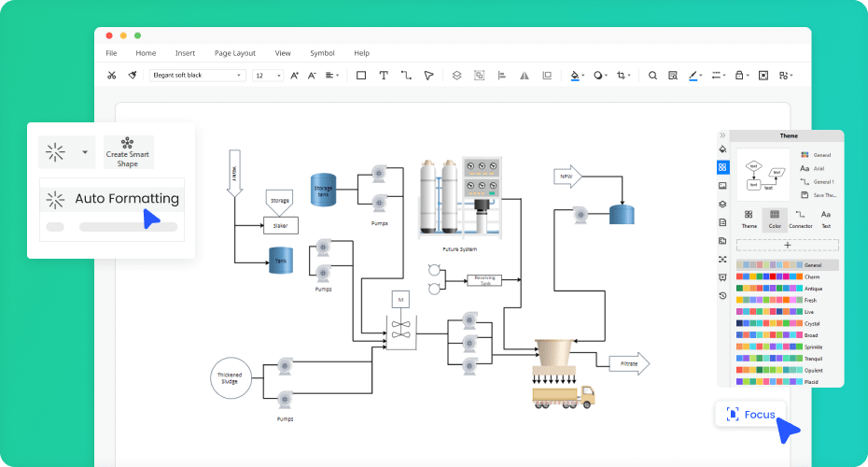
Task: Open the Theme sidebar icon
Action: coord(722,167)
